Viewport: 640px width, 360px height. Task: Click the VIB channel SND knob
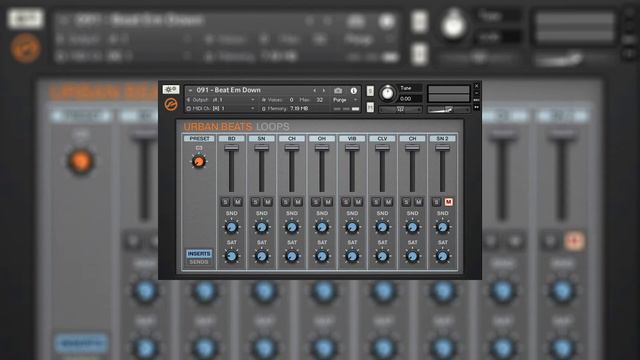[x=352, y=227]
